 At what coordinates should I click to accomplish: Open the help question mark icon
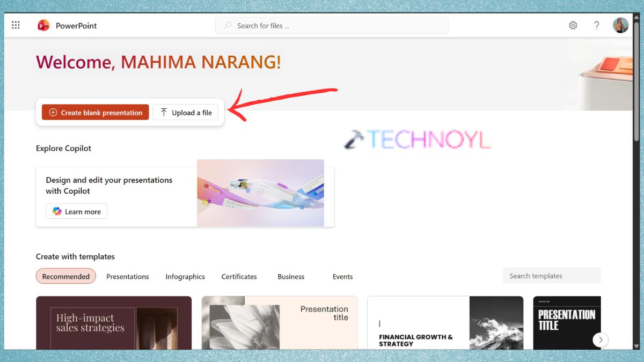[x=596, y=25]
